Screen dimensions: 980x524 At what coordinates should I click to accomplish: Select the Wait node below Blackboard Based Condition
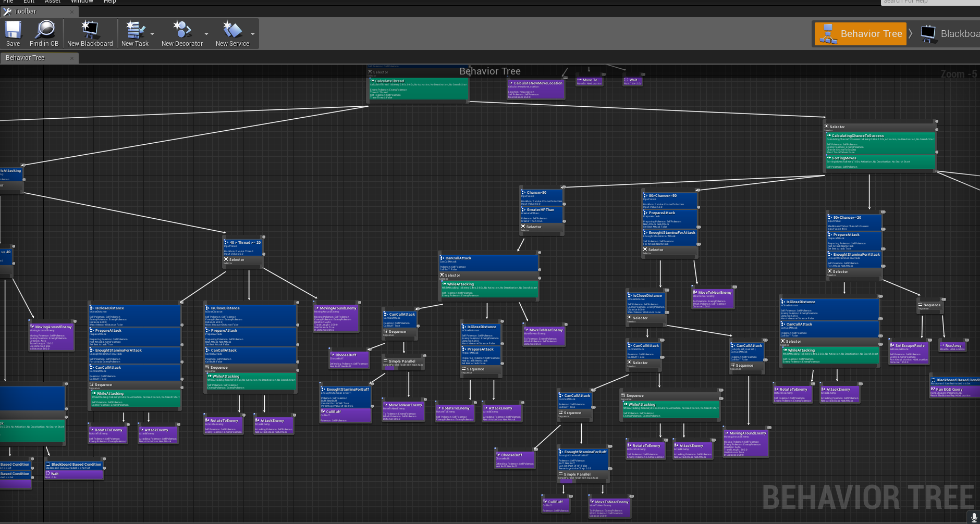click(x=75, y=475)
